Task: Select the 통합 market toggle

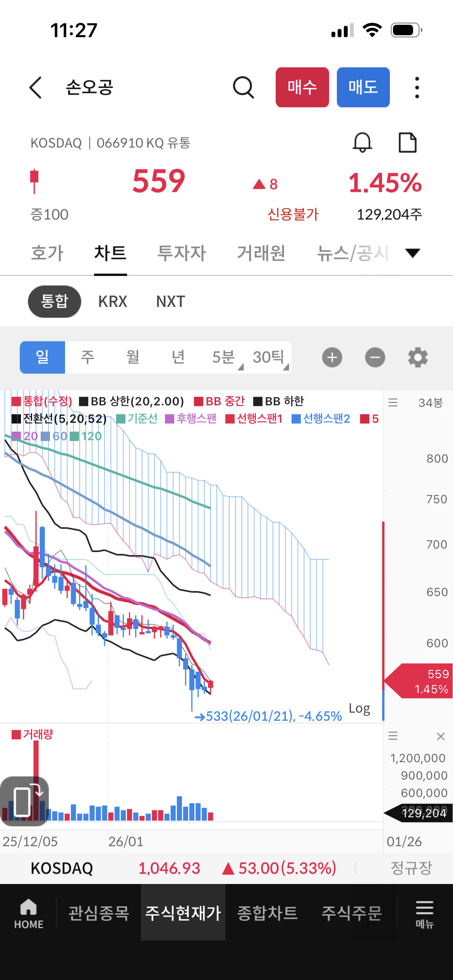Action: 55,302
